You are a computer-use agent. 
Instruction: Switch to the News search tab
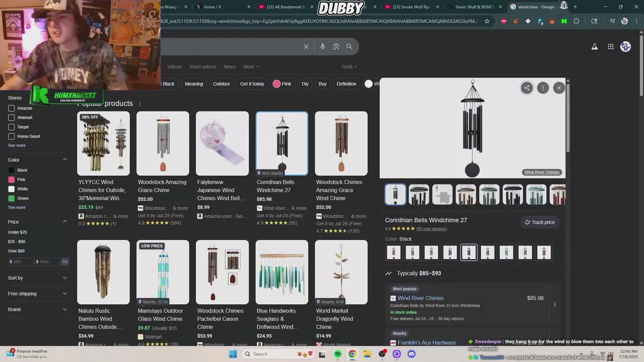pos(229,67)
